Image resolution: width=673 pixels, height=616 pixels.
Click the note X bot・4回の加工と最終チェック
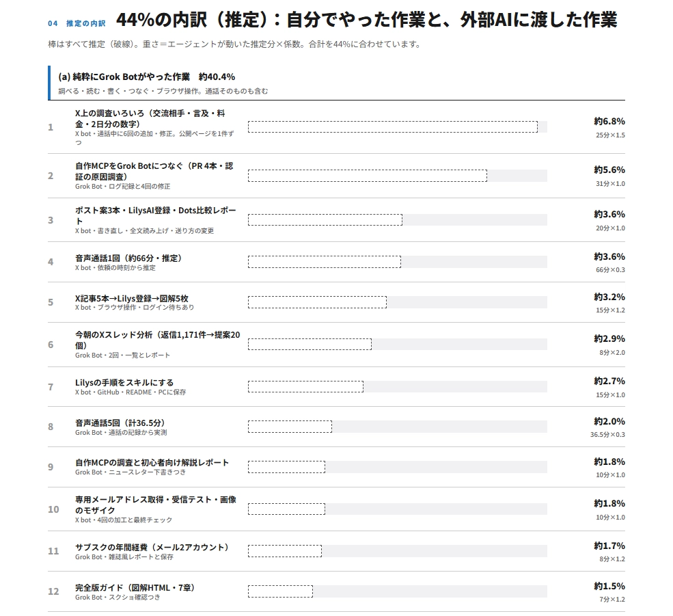click(124, 520)
